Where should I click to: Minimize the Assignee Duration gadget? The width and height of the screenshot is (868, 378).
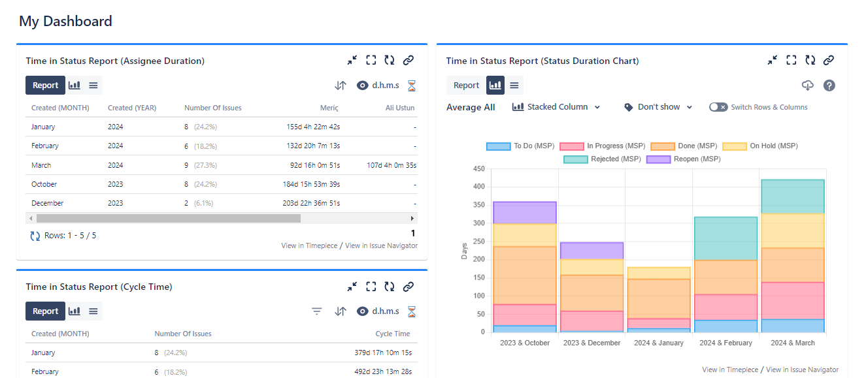coord(352,60)
